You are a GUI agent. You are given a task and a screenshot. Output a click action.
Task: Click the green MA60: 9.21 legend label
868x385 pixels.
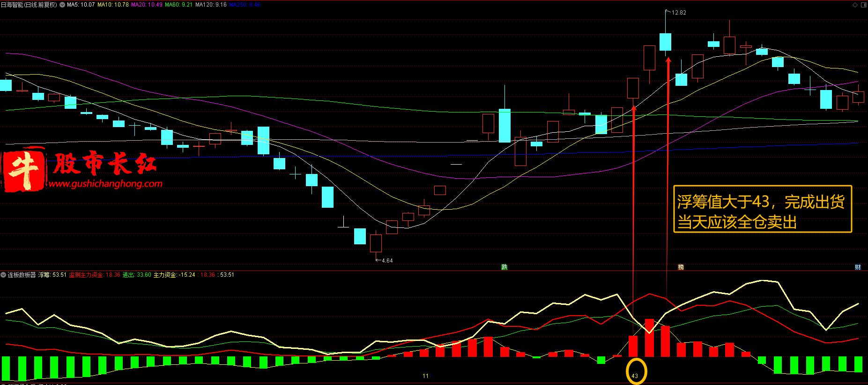178,5
